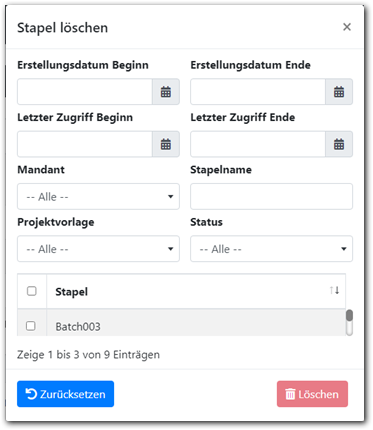Open the Status dropdown
373x430 pixels.
click(271, 249)
